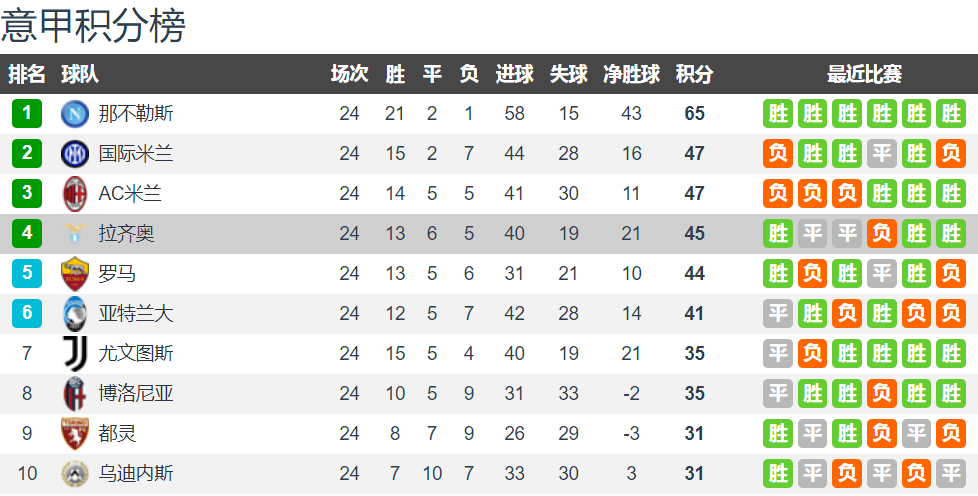Open the 那不勒斯 team name link
978x496 pixels.
(x=136, y=114)
